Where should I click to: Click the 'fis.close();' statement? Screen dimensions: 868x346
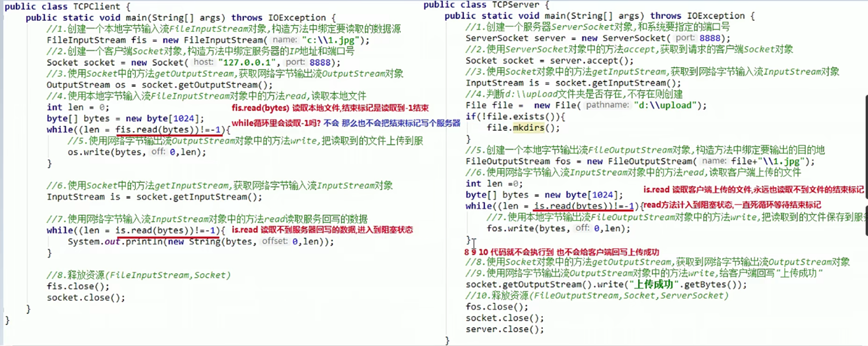pos(78,287)
